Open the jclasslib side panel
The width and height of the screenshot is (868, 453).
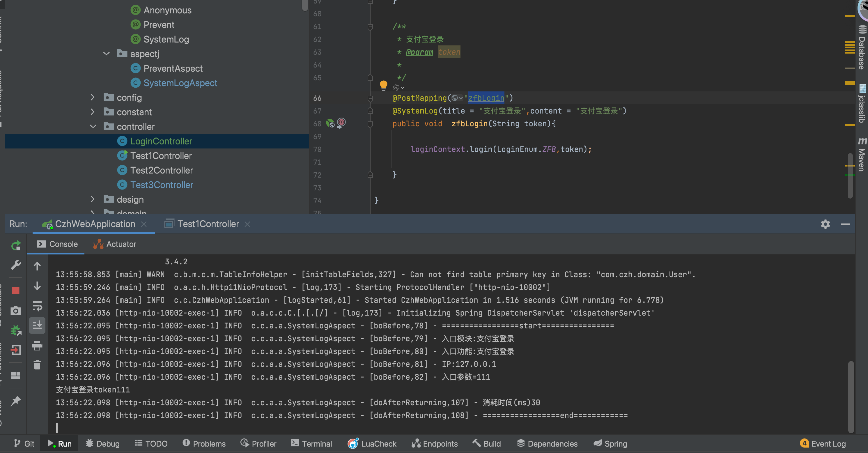pos(862,104)
